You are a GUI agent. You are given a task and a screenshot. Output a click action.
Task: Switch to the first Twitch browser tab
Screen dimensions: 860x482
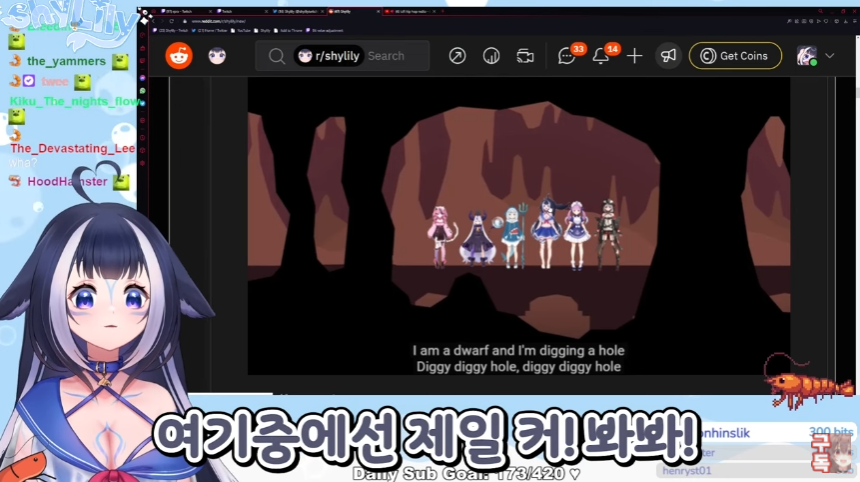[184, 12]
